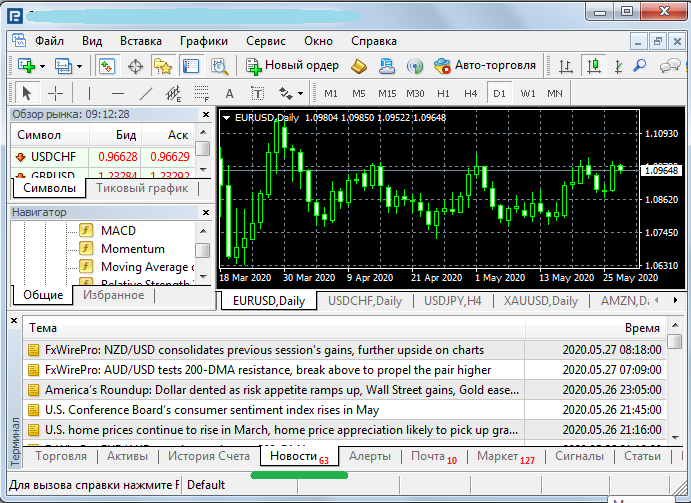Open the Графики menu

204,41
